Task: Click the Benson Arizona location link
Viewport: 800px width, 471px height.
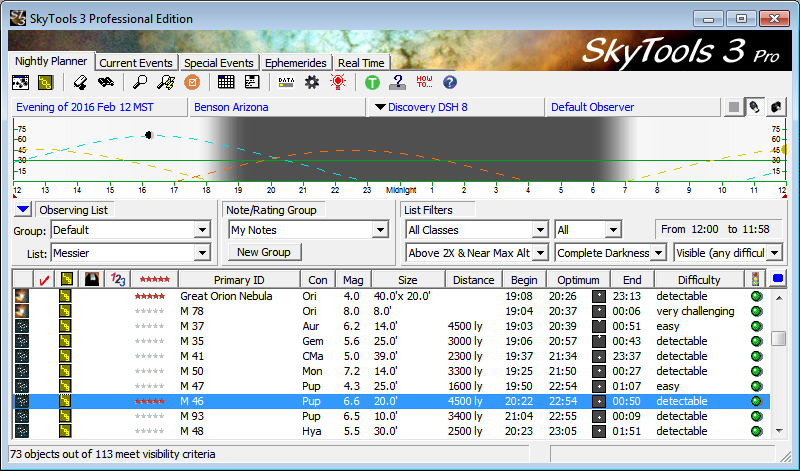Action: click(x=231, y=107)
